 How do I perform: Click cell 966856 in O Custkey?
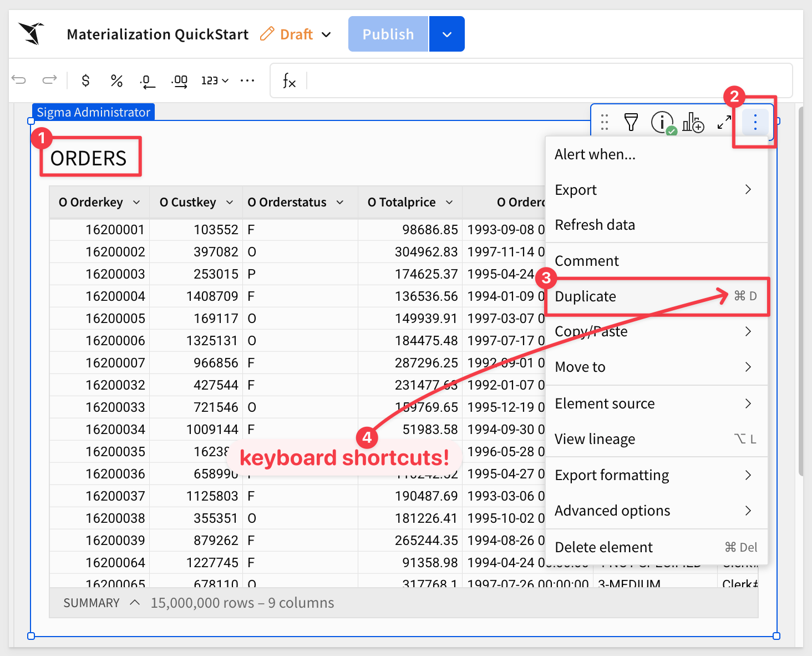tap(196, 363)
